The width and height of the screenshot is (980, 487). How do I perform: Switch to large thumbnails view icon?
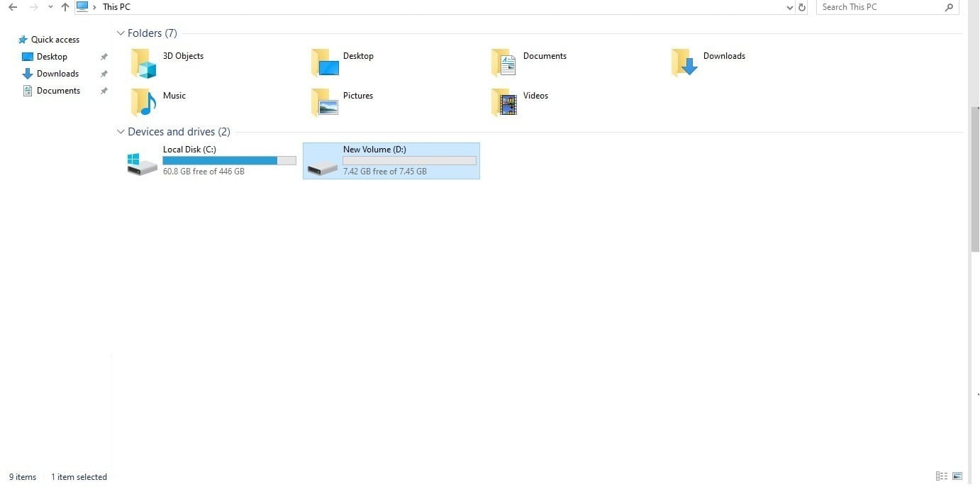click(x=957, y=476)
